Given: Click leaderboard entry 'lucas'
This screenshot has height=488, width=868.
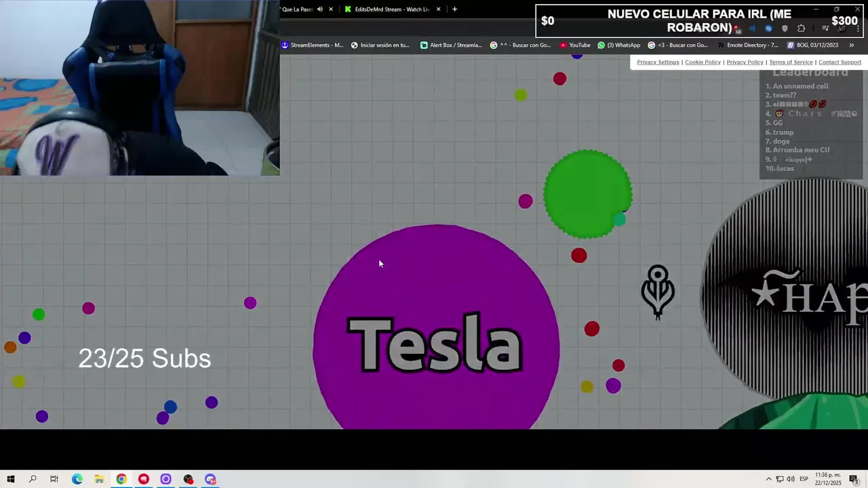Looking at the screenshot, I should tap(780, 168).
